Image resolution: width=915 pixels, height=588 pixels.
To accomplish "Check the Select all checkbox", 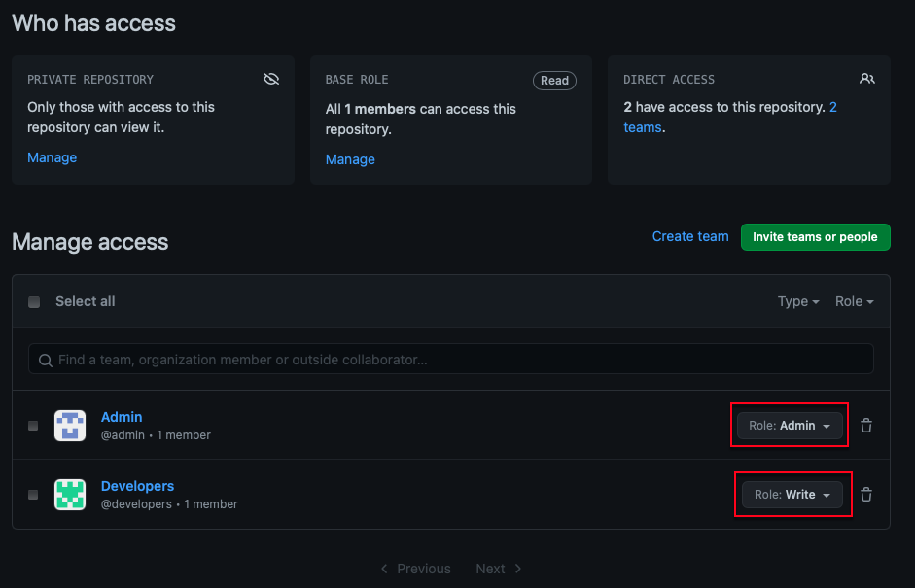I will (x=34, y=302).
